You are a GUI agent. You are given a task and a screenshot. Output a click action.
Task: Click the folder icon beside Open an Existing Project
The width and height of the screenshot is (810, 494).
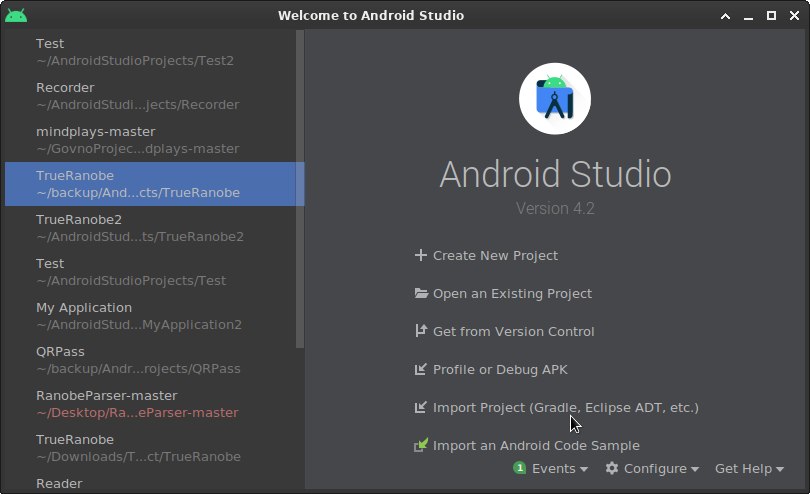pos(421,294)
